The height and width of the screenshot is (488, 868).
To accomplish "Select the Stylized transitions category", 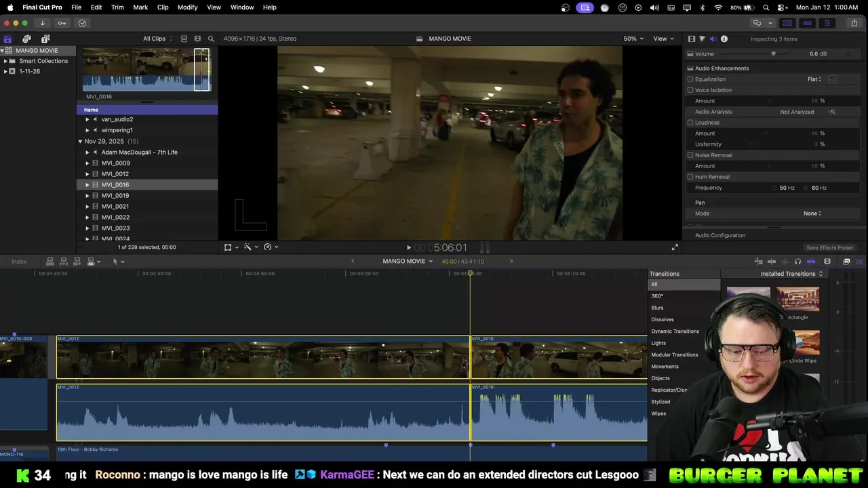I will [660, 402].
